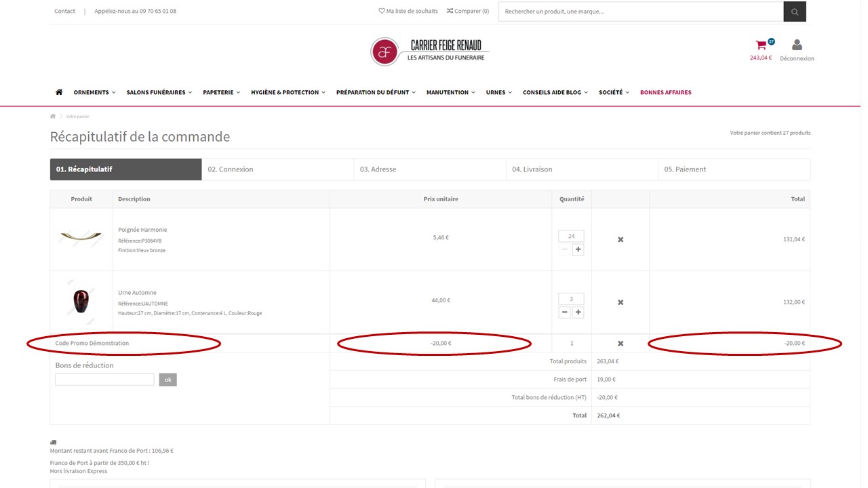Screen dimensions: 868x488
Task: Click the delivery truck icon
Action: (x=53, y=443)
